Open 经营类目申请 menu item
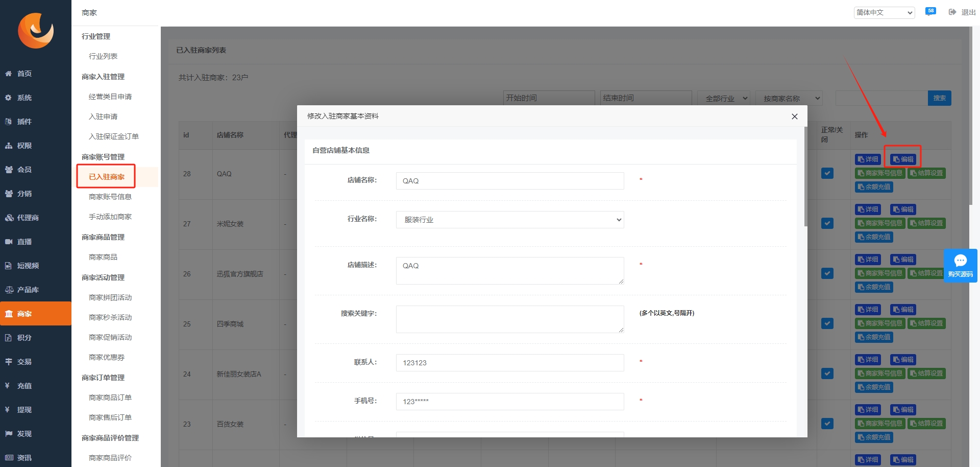This screenshot has width=980, height=467. pos(110,97)
